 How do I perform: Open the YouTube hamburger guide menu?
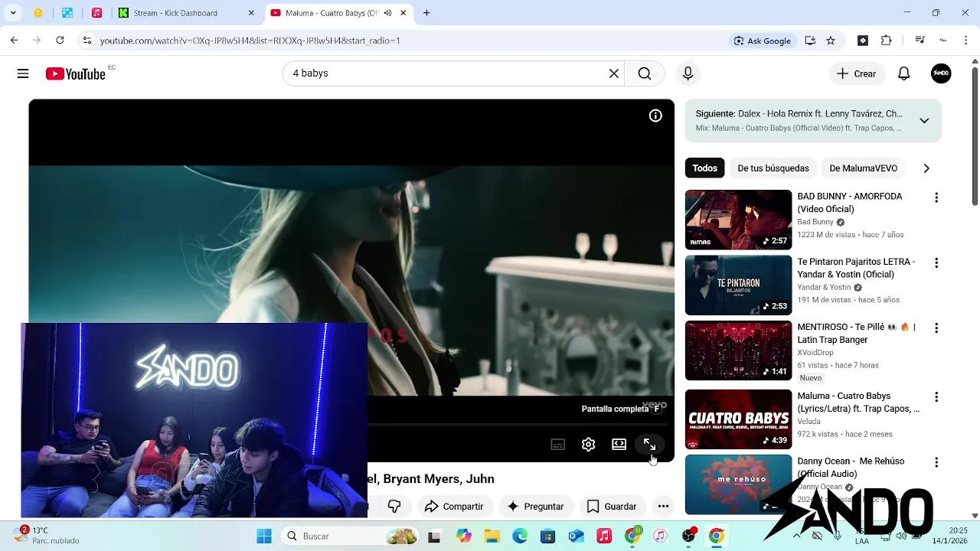pyautogui.click(x=23, y=73)
